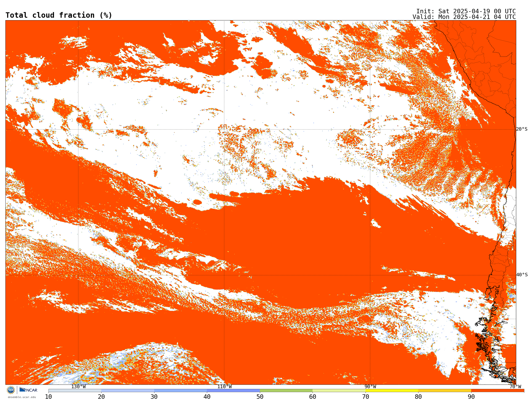Click the 20-30 percent light blue segment
Screen dimensions: 532x400
pos(128,391)
